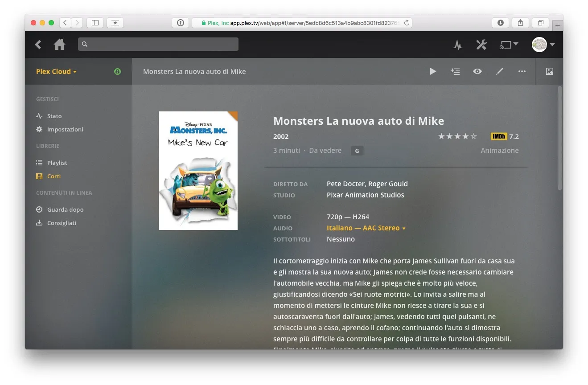Select the Corti library
The height and width of the screenshot is (385, 588).
click(54, 176)
